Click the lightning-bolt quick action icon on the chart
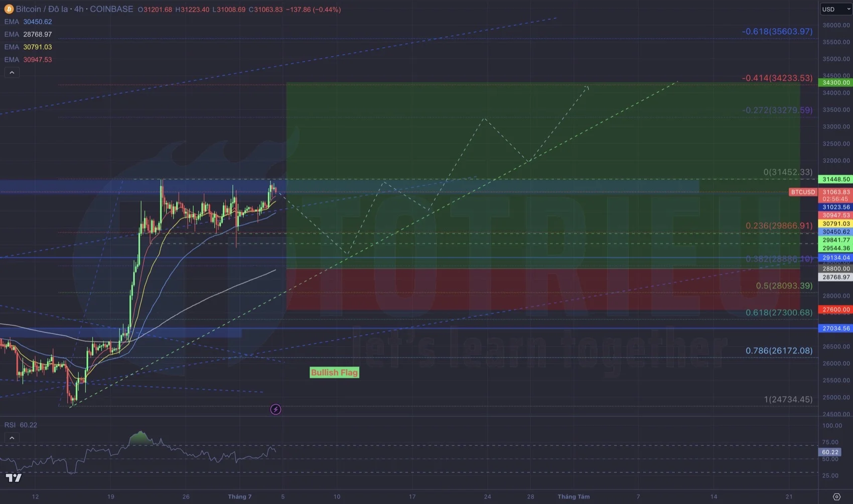The image size is (853, 504). click(275, 409)
